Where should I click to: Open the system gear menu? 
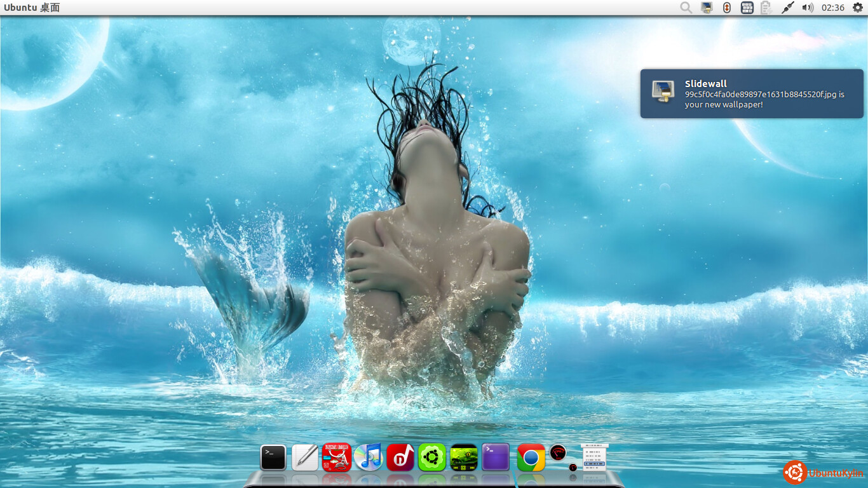click(857, 8)
